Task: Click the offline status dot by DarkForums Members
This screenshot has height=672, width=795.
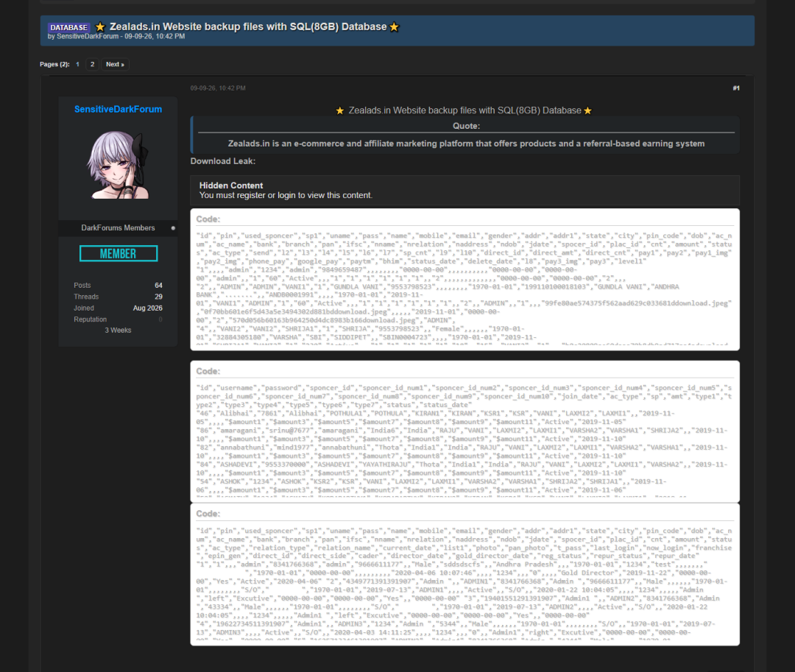Action: (x=173, y=228)
